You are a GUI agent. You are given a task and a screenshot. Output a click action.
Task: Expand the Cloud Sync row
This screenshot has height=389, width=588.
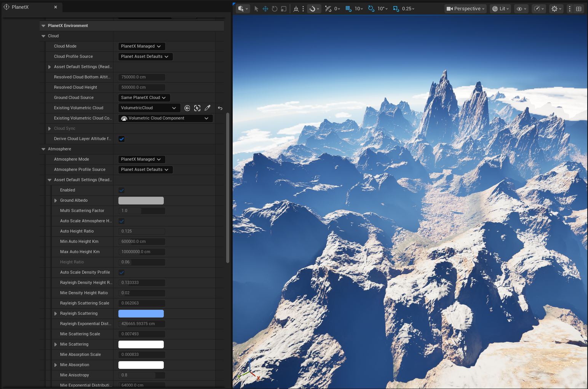pyautogui.click(x=50, y=129)
